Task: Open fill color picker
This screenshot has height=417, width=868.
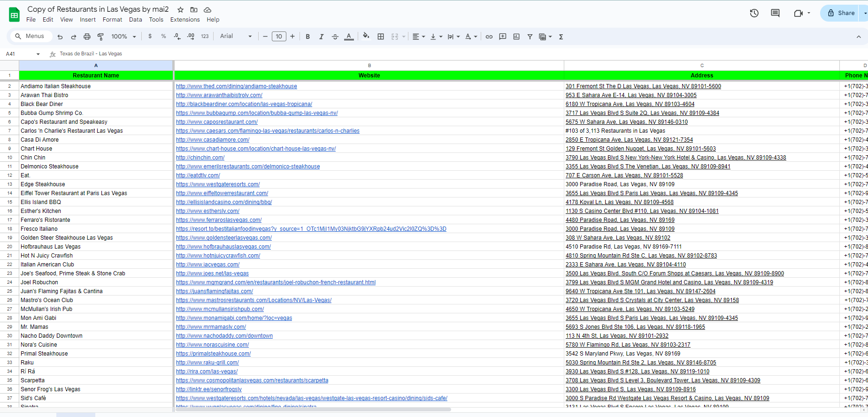Action: pyautogui.click(x=366, y=36)
